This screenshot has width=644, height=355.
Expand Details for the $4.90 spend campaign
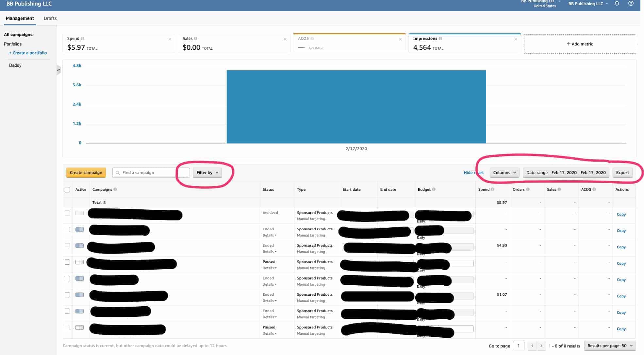pyautogui.click(x=270, y=252)
